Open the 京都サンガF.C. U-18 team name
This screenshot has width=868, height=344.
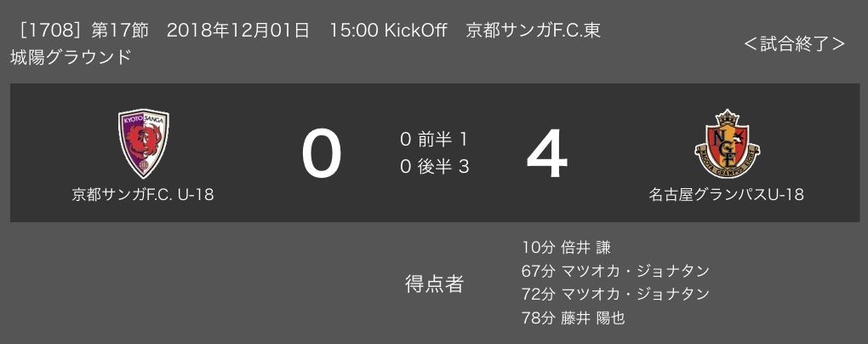[142, 195]
